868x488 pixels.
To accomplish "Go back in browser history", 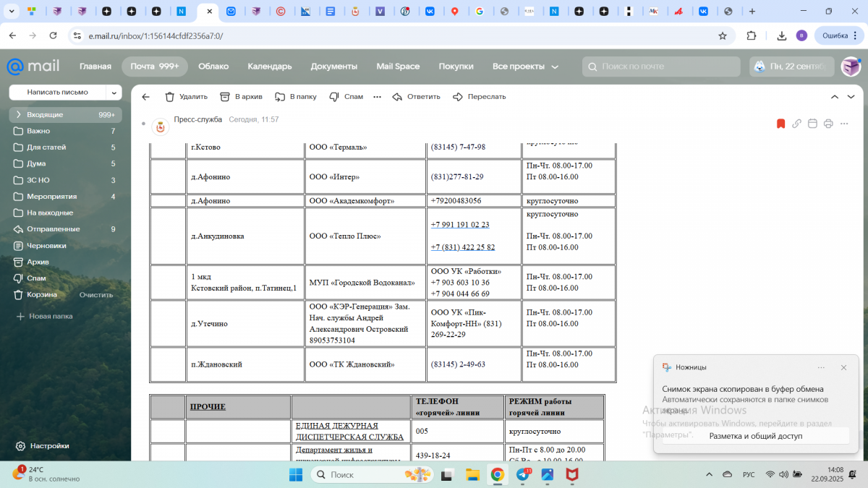I will 12,35.
